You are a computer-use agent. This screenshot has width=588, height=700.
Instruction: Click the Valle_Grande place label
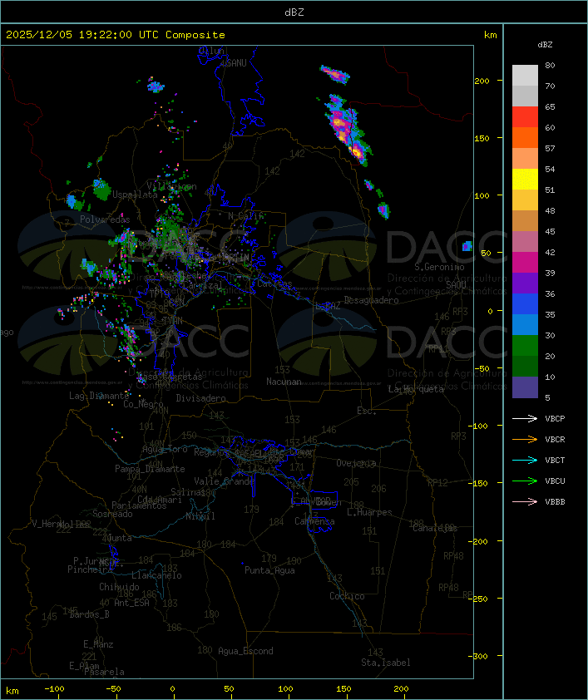point(224,481)
